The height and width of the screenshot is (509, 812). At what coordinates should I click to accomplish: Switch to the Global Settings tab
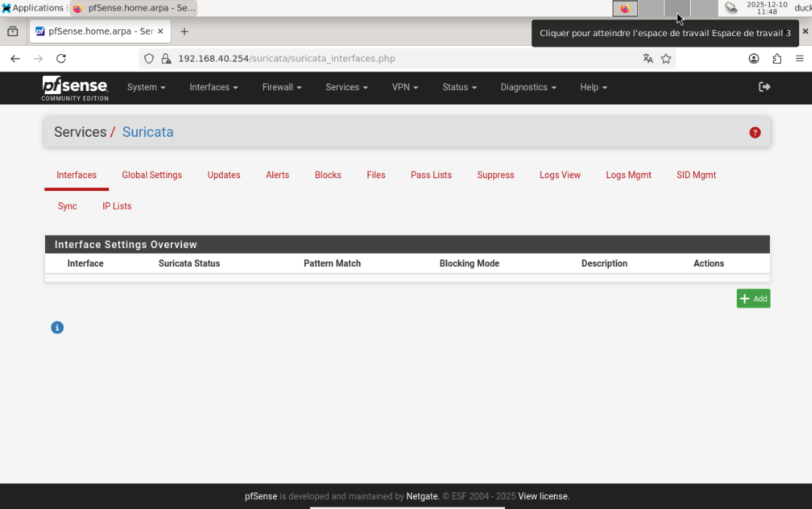(152, 175)
